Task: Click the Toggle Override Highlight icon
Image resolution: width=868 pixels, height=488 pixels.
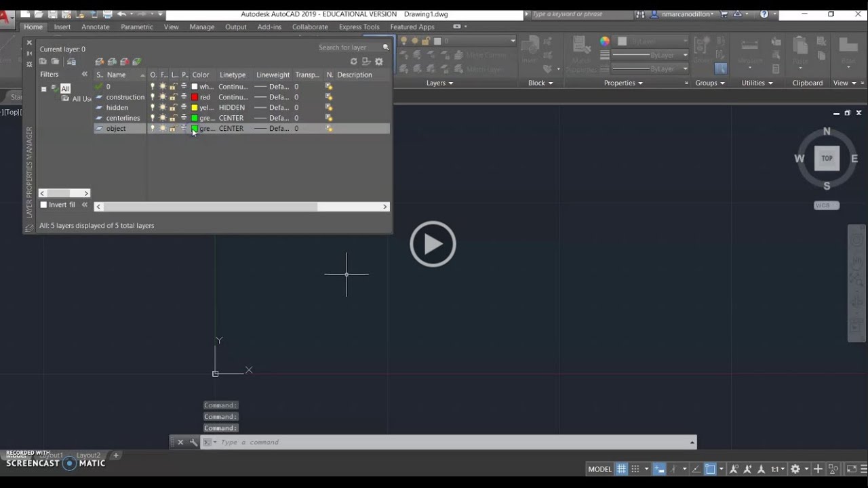Action: point(366,62)
